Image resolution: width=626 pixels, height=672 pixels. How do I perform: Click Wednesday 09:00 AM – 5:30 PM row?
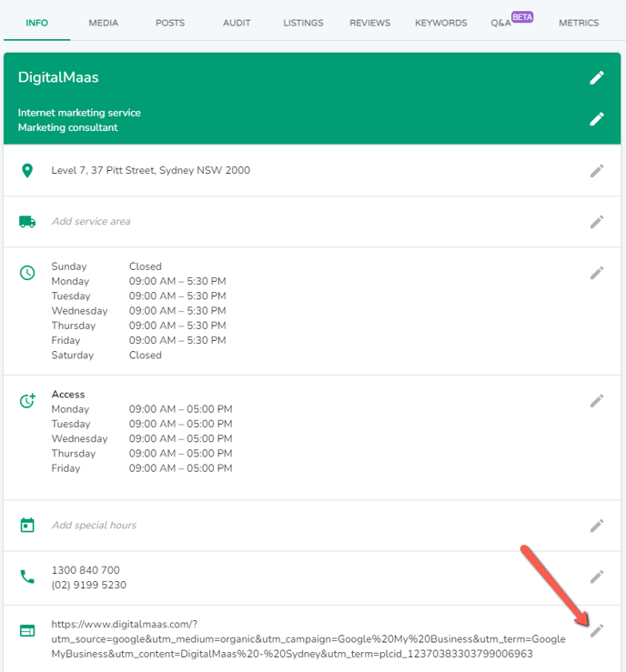(x=139, y=311)
